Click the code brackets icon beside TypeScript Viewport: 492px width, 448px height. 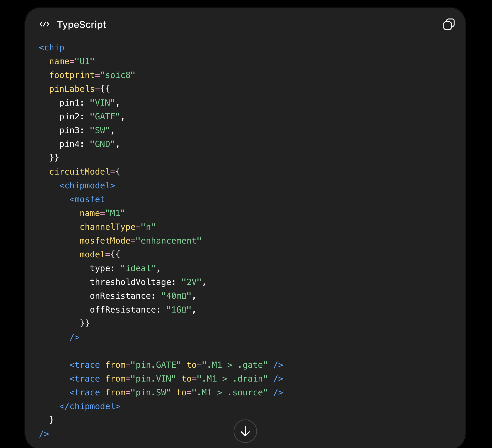(x=44, y=24)
